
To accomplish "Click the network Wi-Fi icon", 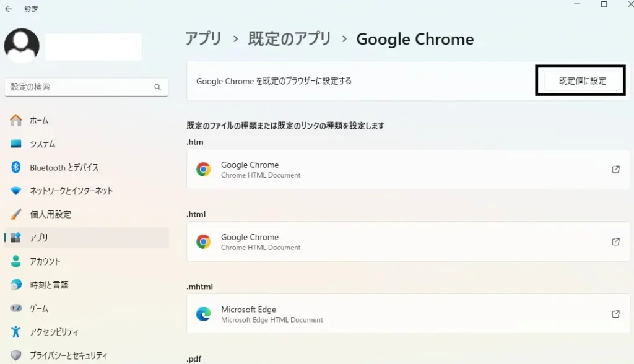I will tap(15, 191).
